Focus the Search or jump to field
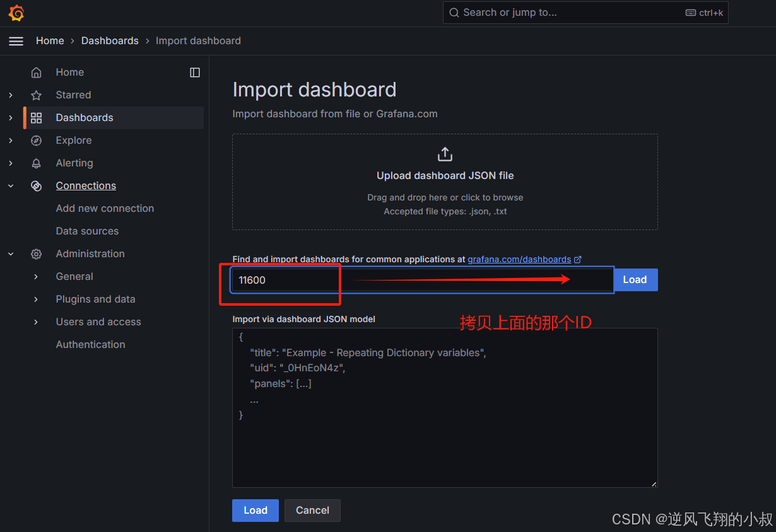The image size is (776, 532). coord(585,13)
